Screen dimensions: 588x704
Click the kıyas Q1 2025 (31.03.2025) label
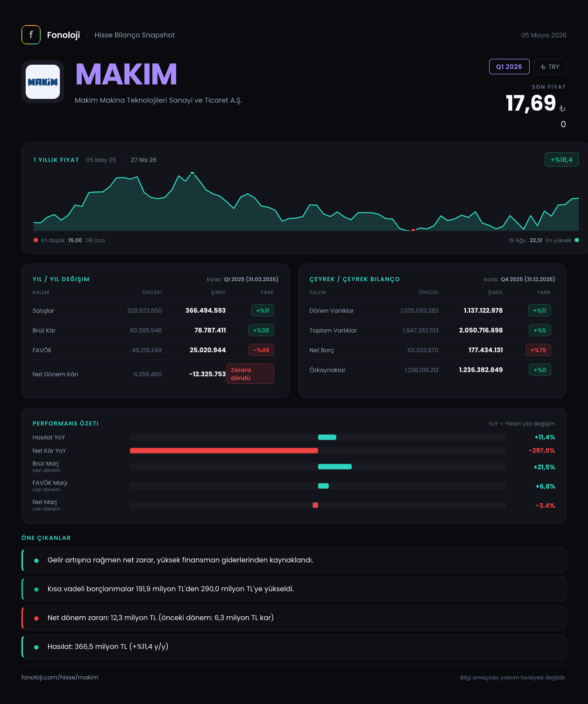point(242,279)
